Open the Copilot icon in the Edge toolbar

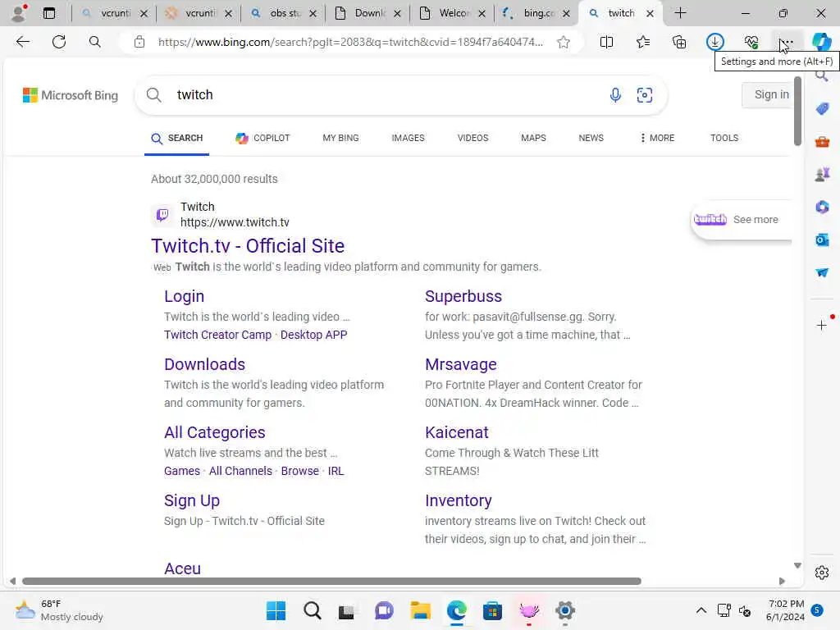[822, 42]
